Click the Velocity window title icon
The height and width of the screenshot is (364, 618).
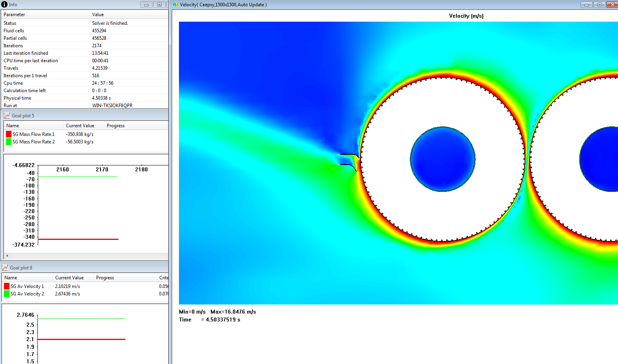pyautogui.click(x=175, y=4)
